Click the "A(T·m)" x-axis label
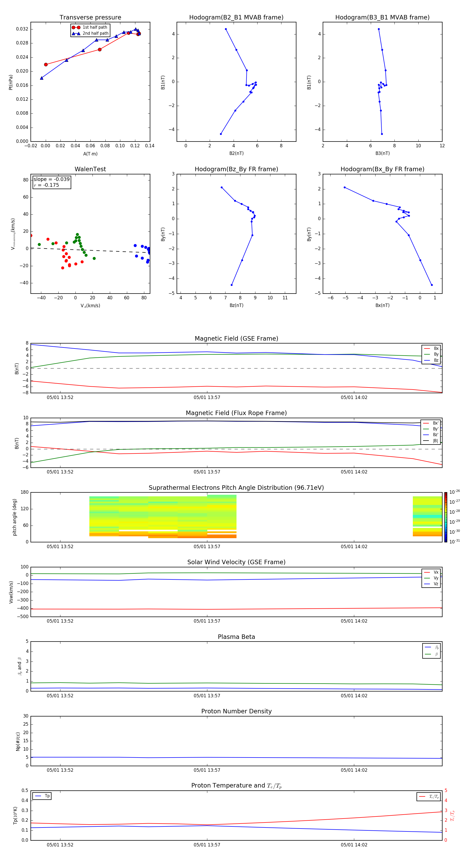Screen dimensions: 473x868 [x=90, y=154]
